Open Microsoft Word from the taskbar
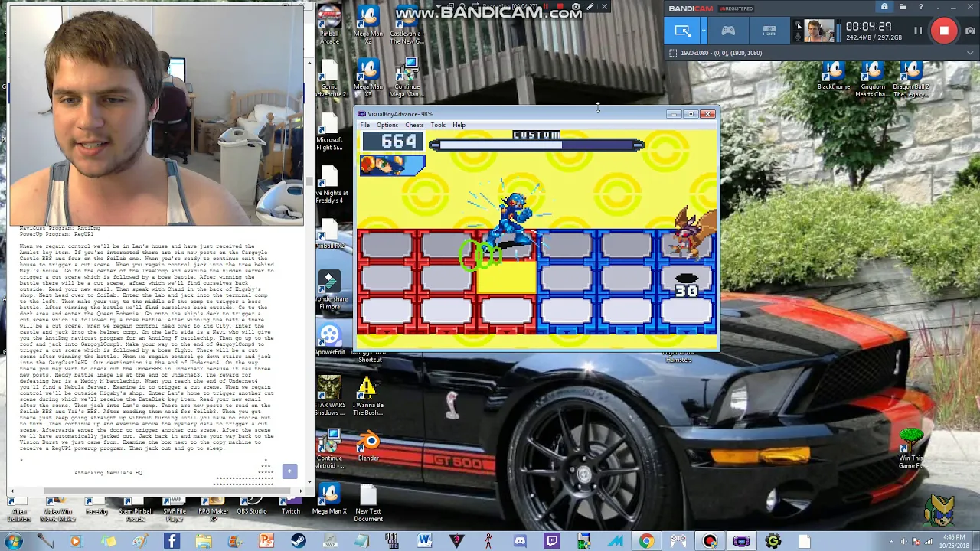This screenshot has width=980, height=551. (424, 542)
